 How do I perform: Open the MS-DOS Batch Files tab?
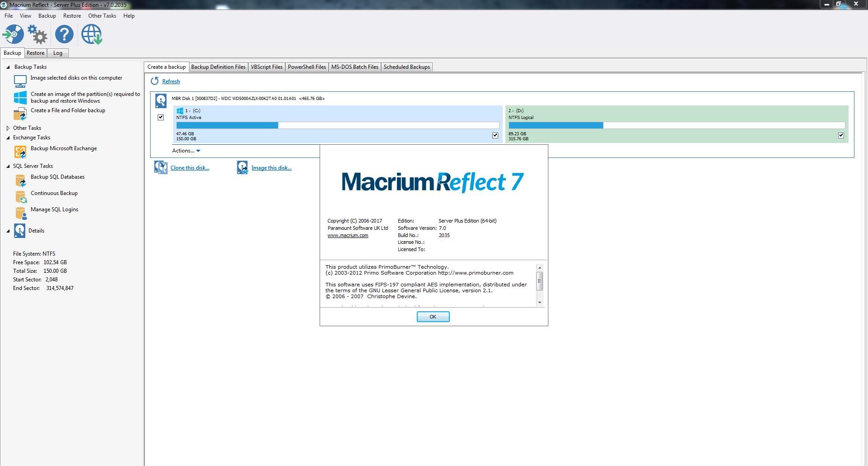point(355,67)
